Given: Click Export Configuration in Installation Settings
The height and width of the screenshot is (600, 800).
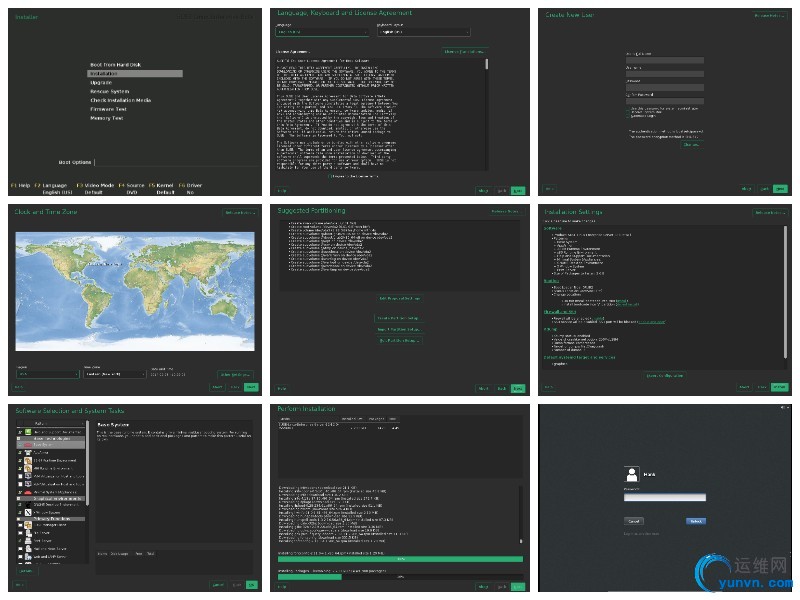Looking at the screenshot, I should click(x=665, y=376).
